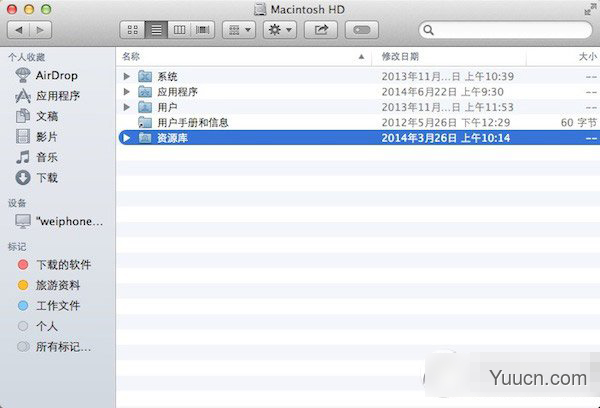Image resolution: width=600 pixels, height=408 pixels.
Task: Open 音乐 in the sidebar
Action: click(37, 157)
